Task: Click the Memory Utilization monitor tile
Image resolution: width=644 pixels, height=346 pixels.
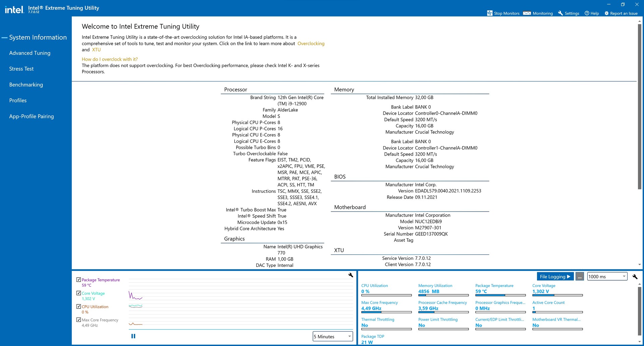Action: coord(443,290)
